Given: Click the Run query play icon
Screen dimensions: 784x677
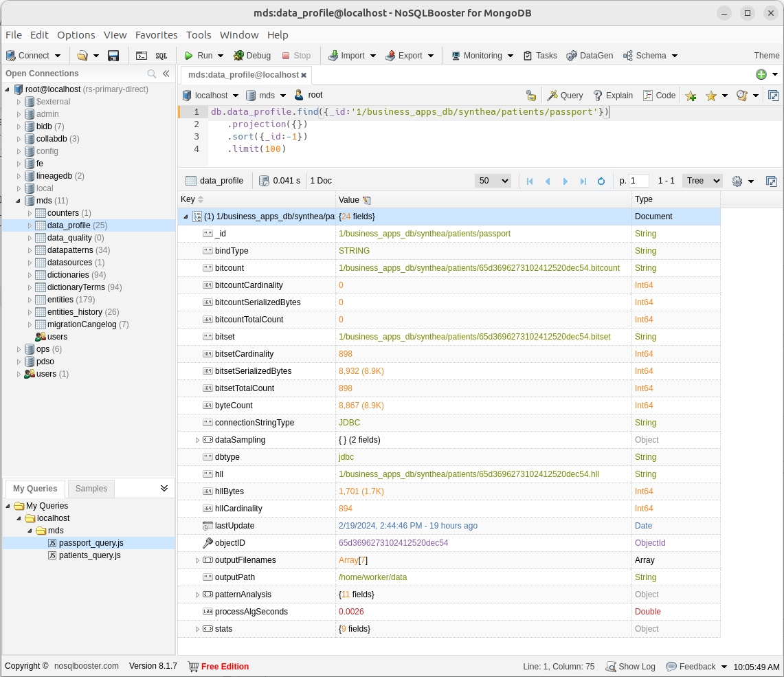Looking at the screenshot, I should click(x=189, y=56).
